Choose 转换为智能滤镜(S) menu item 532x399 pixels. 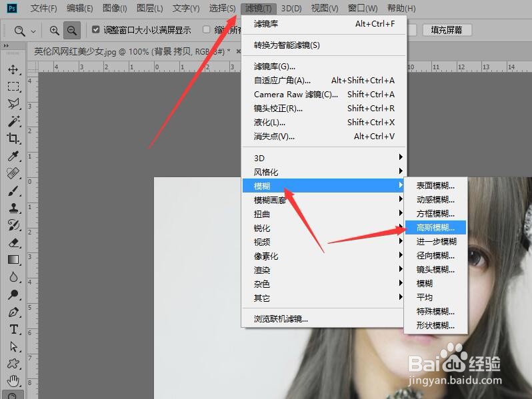coord(324,45)
